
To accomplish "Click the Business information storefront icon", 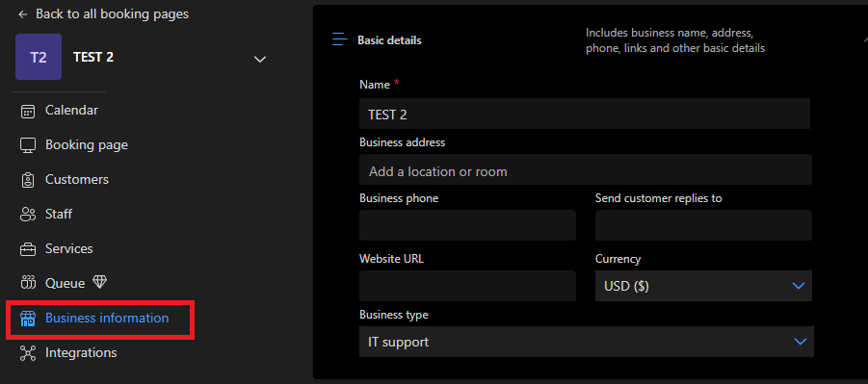I will tap(28, 319).
